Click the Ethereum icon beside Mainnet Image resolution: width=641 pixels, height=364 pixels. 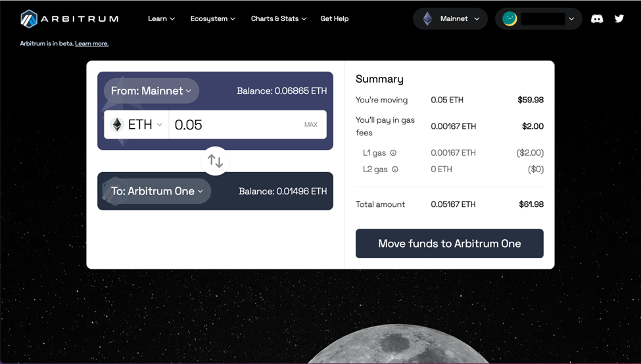[427, 19]
